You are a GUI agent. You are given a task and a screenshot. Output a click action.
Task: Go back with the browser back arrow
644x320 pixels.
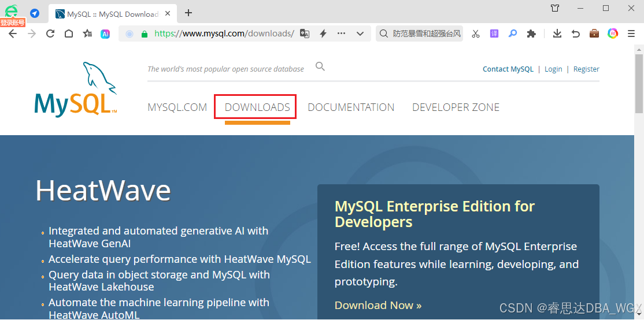pyautogui.click(x=13, y=34)
